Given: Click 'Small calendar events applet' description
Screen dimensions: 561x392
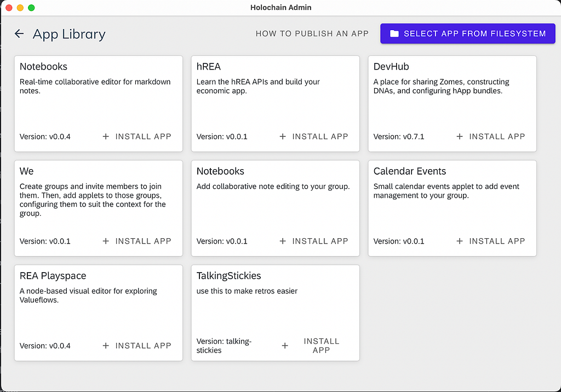Looking at the screenshot, I should (x=446, y=191).
